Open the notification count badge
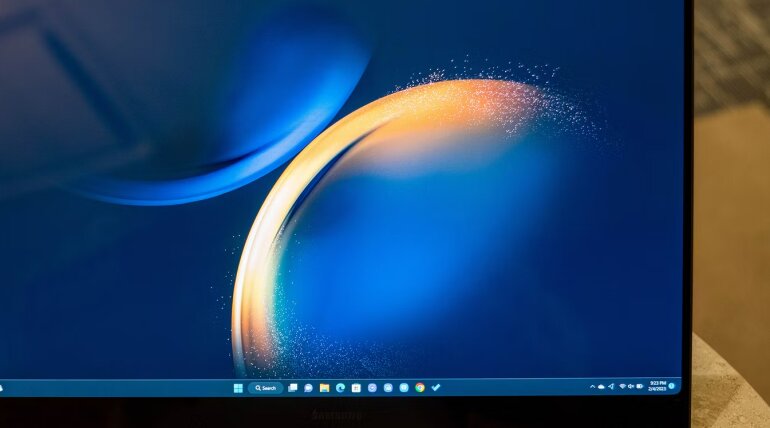The width and height of the screenshot is (770, 428). (x=671, y=386)
